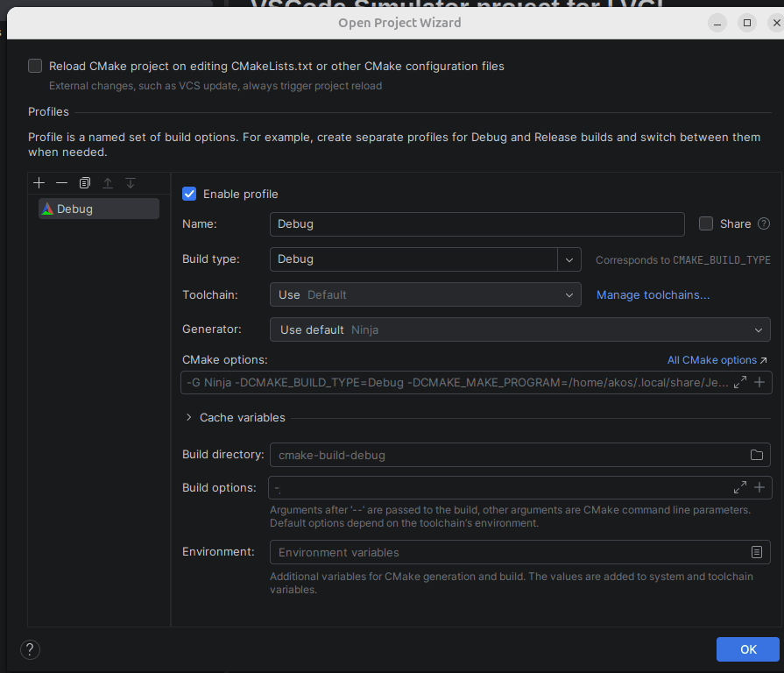784x673 pixels.
Task: Maximize the Open Project Wizard window
Action: pyautogui.click(x=747, y=23)
